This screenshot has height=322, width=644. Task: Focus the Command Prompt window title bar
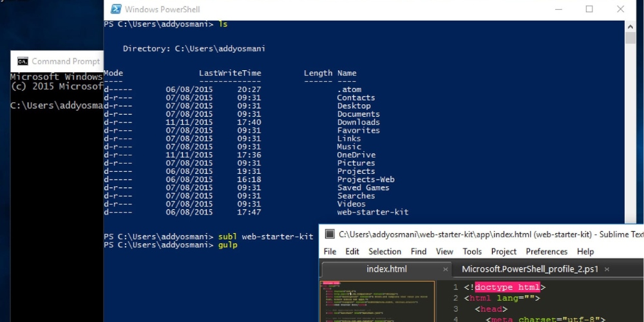[64, 62]
